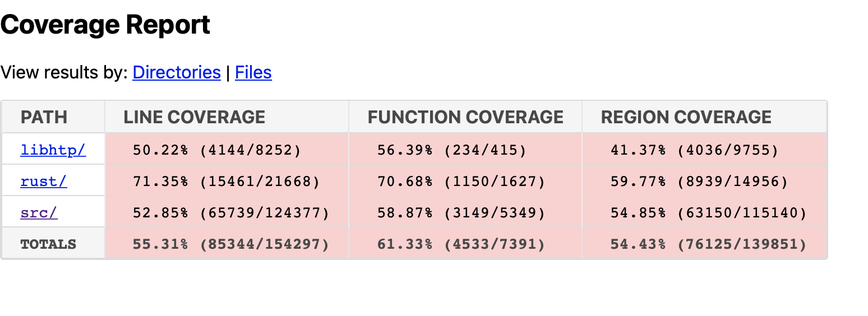868x316 pixels.
Task: Click the TOTALS row label
Action: pos(48,244)
